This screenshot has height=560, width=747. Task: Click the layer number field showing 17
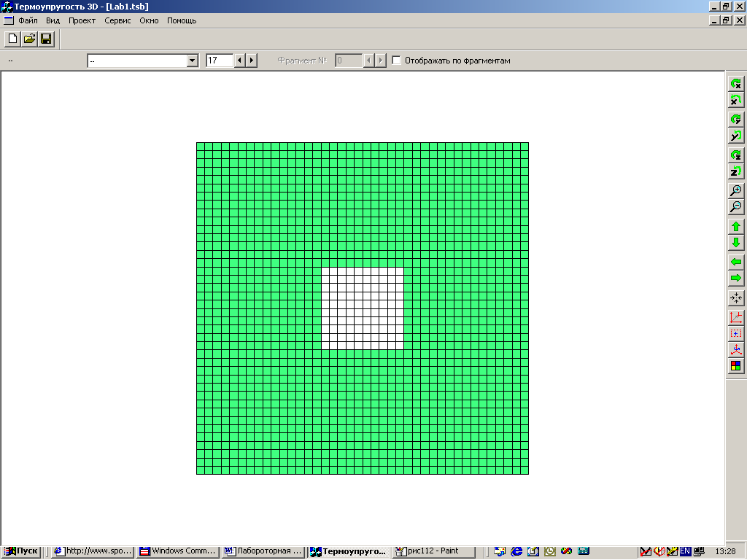[x=220, y=61]
